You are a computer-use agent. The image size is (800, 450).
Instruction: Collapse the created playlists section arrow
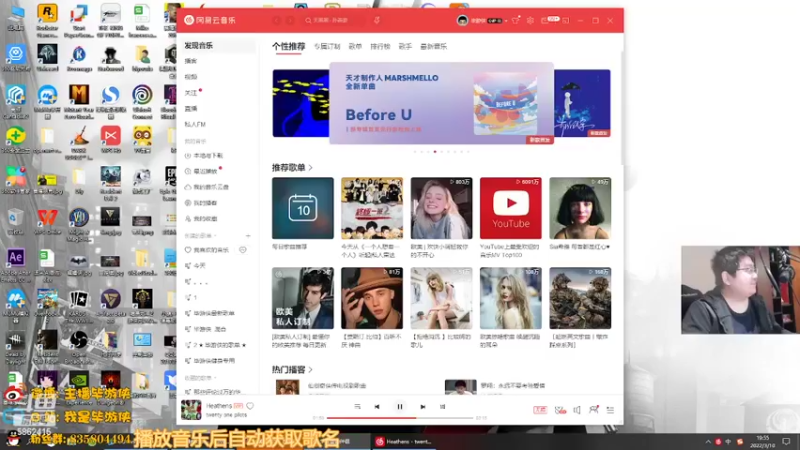pyautogui.click(x=215, y=236)
